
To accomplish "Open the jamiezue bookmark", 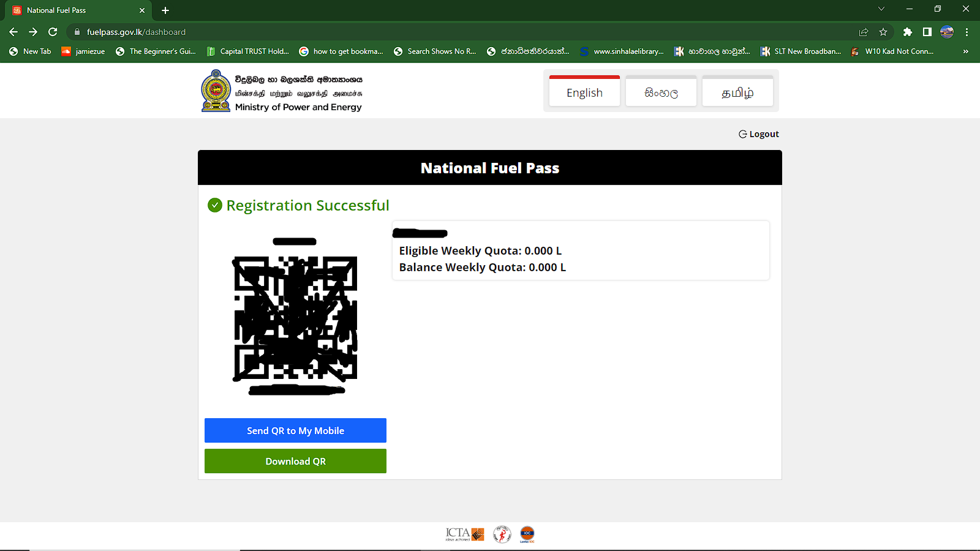I will (x=83, y=51).
